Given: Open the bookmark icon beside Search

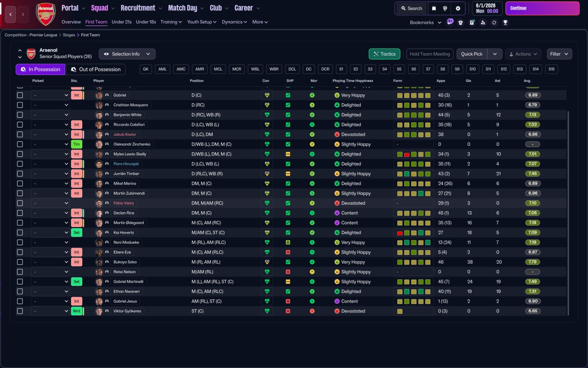Looking at the screenshot, I should pos(434,8).
